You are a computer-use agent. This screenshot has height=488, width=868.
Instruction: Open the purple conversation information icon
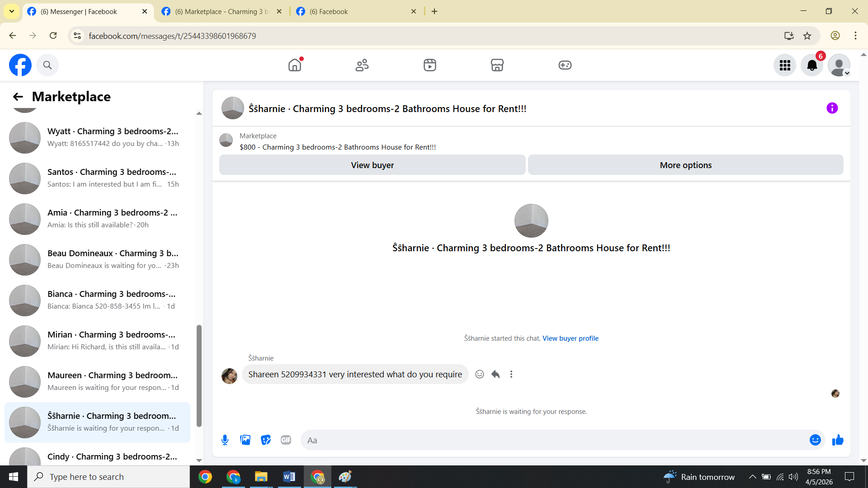[832, 108]
